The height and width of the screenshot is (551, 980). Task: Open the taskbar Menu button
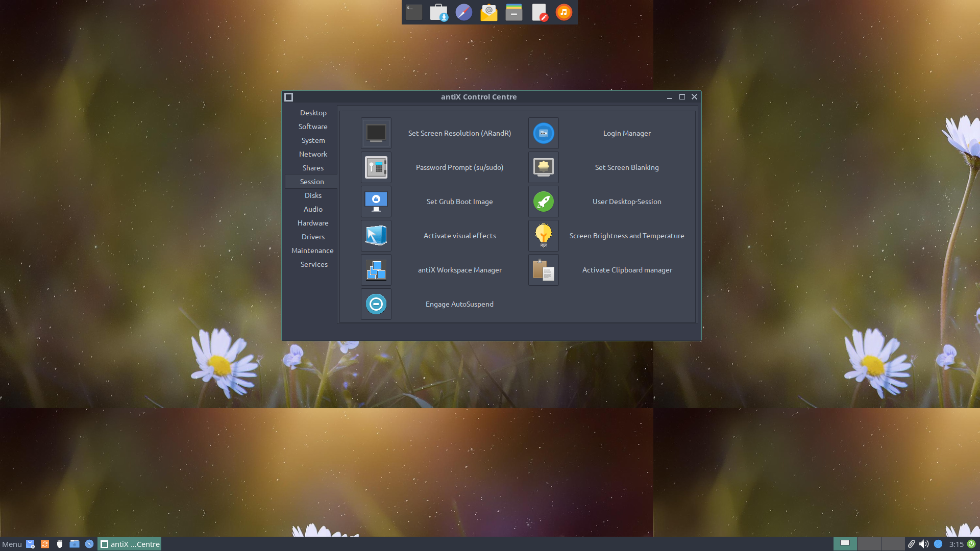click(x=12, y=544)
